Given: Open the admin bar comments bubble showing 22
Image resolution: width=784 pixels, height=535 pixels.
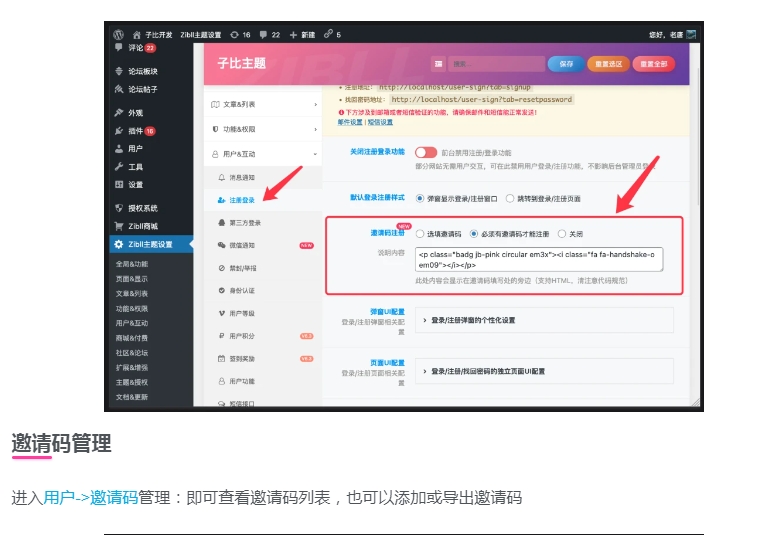Looking at the screenshot, I should [270, 34].
